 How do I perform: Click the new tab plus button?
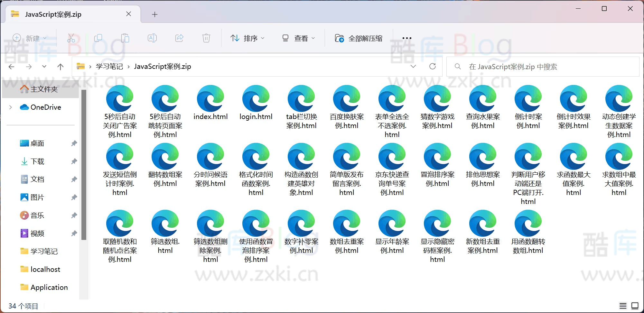(x=155, y=14)
